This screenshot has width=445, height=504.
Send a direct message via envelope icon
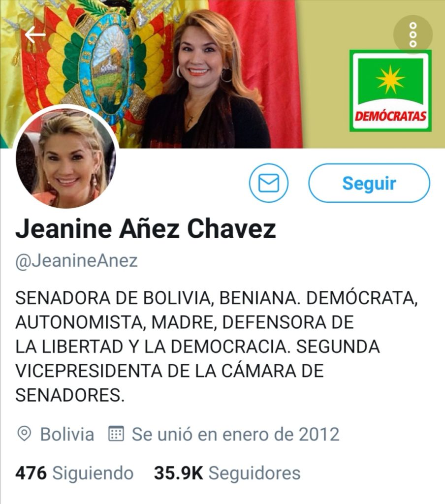[x=269, y=183]
